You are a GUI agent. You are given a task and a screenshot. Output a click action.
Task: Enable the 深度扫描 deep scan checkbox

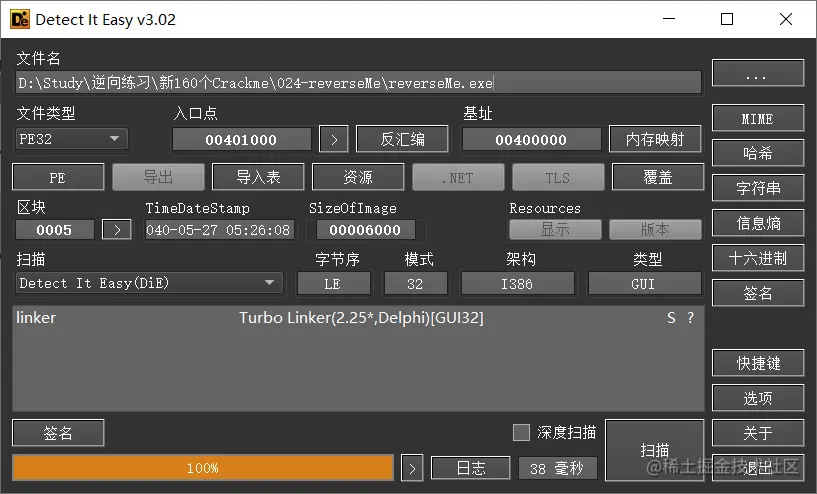coord(521,432)
